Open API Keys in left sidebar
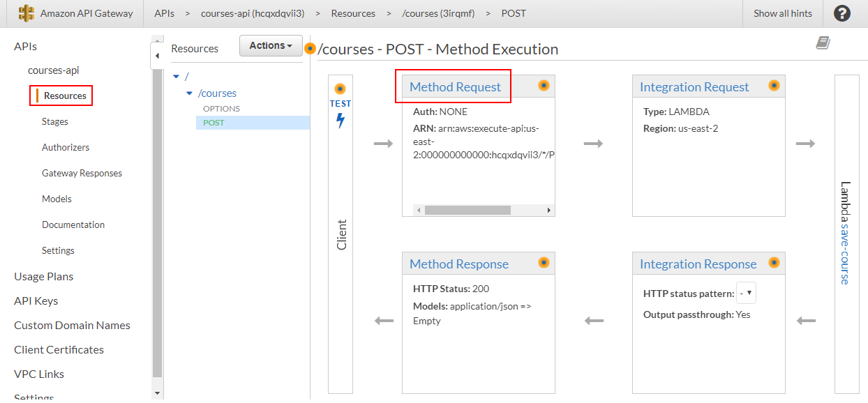This screenshot has height=403, width=868. coord(36,301)
